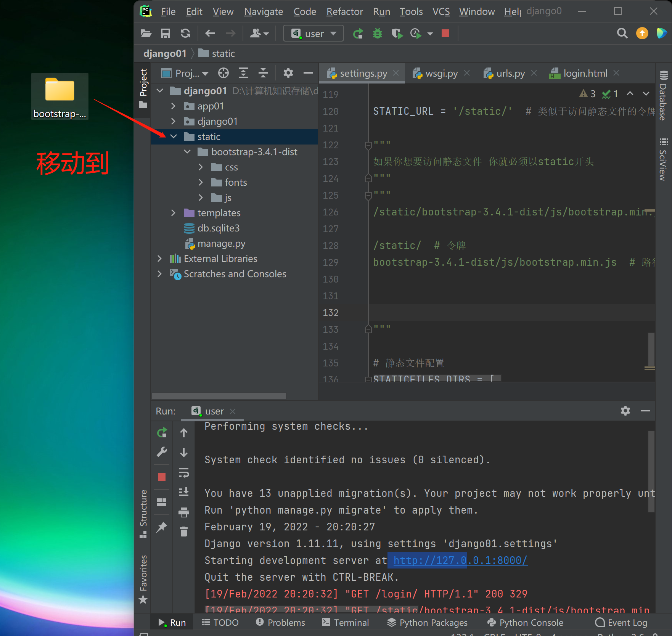672x636 pixels.
Task: Open the Navigate menu
Action: click(264, 11)
